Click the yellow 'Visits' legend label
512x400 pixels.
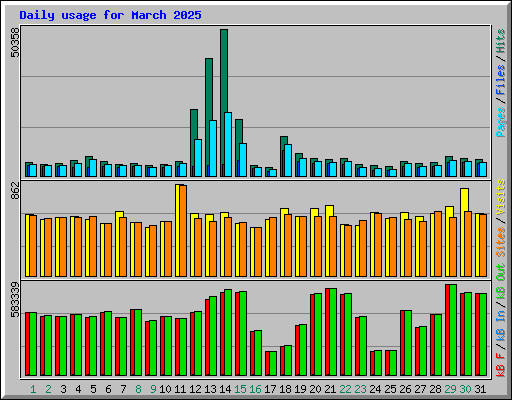[501, 198]
